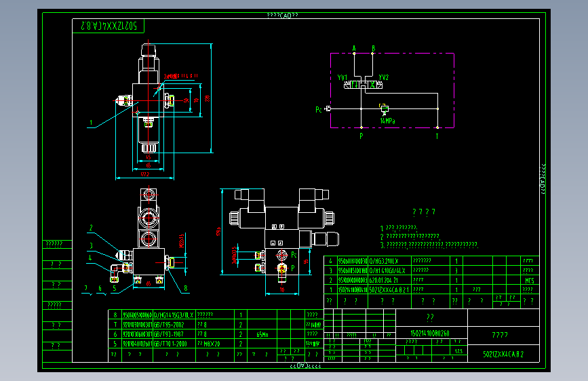
Task: Select balloon number 7 under the bottom-left view
Action: [86, 288]
